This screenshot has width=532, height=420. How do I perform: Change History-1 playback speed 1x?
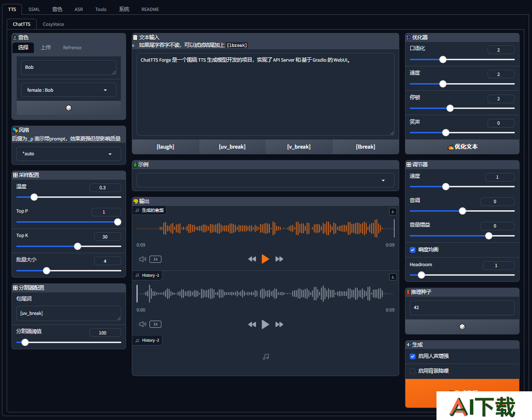click(x=155, y=324)
